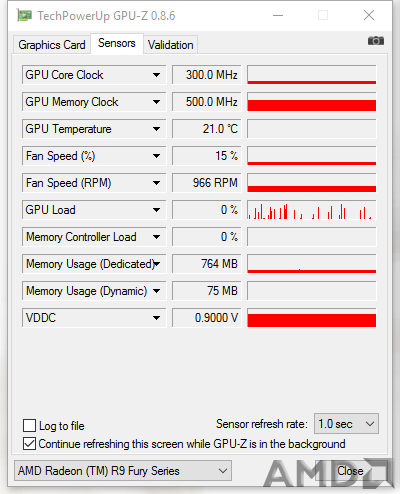This screenshot has width=400, height=494.
Task: Click the GPU Load history graph
Action: pyautogui.click(x=312, y=210)
